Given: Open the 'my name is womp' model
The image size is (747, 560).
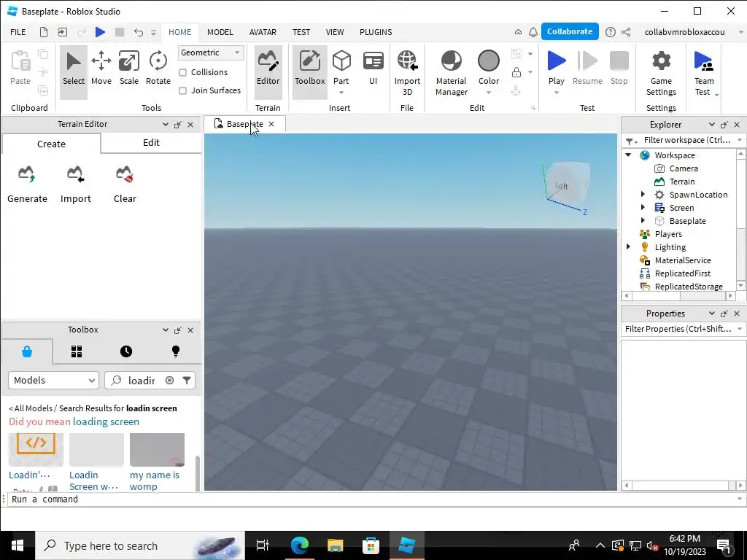Looking at the screenshot, I should [155, 481].
